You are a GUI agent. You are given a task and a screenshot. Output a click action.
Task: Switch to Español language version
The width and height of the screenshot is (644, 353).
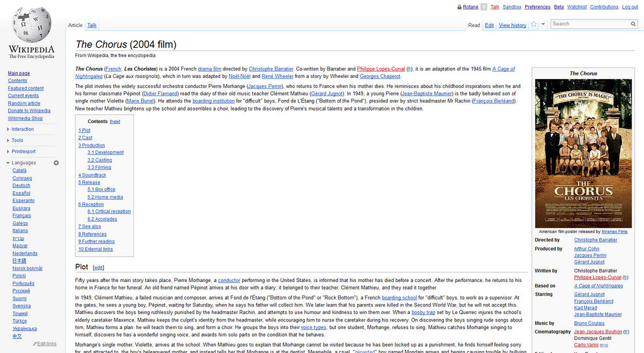[x=21, y=193]
